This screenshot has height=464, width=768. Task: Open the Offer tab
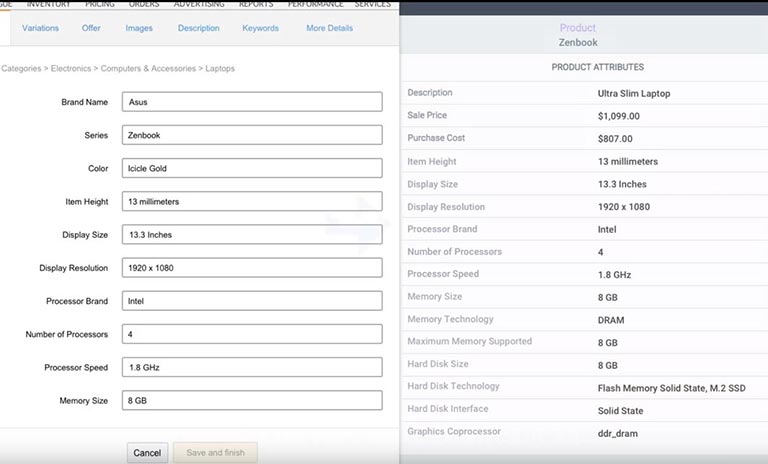point(91,28)
